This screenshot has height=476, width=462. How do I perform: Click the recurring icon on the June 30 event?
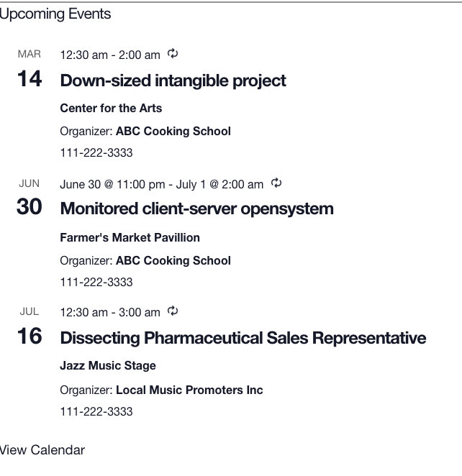click(x=276, y=183)
